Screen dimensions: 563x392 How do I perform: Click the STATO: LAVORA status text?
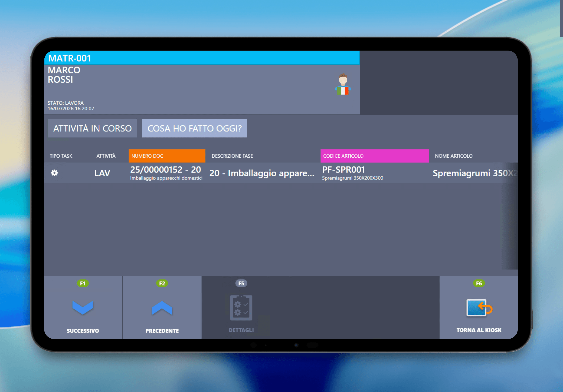pyautogui.click(x=66, y=103)
